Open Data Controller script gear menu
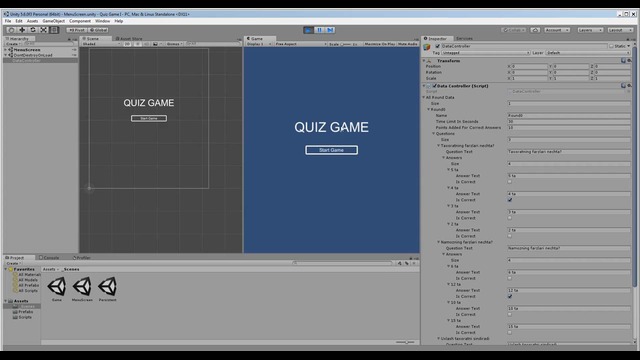This screenshot has width=640, height=360. [629, 86]
